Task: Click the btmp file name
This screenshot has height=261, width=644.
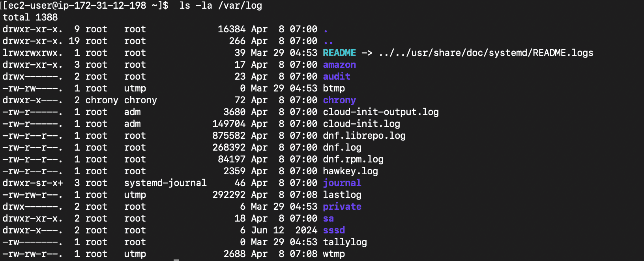Action: coord(334,88)
